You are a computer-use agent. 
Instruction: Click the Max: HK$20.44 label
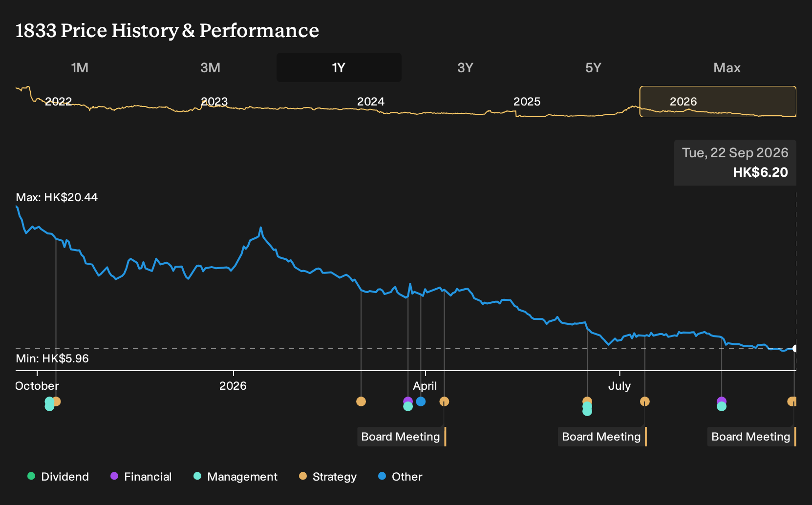tap(57, 197)
